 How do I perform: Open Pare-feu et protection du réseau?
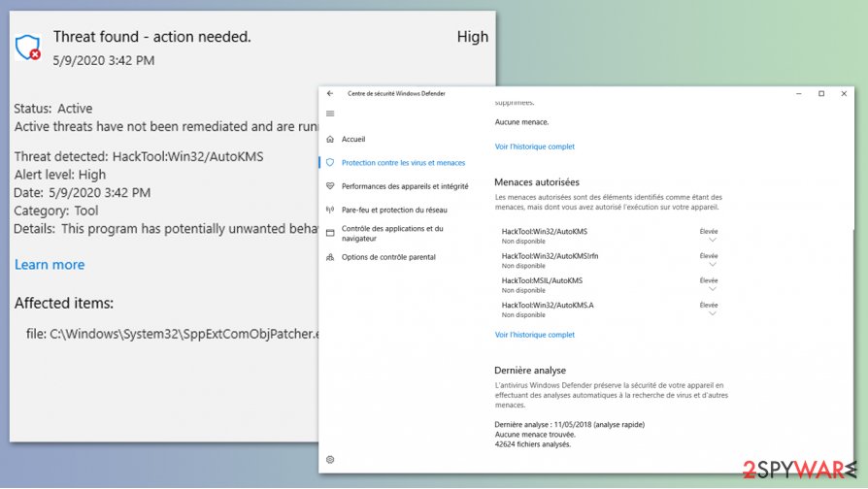point(394,210)
